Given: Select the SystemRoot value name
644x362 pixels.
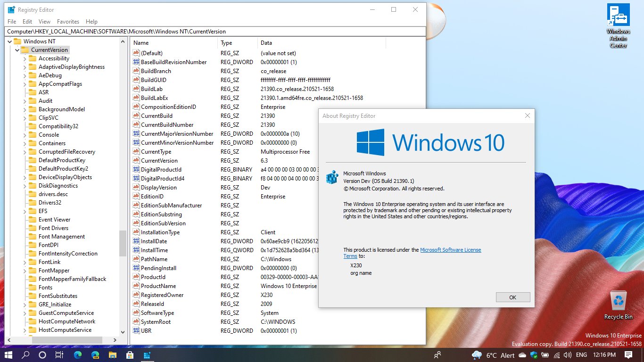Looking at the screenshot, I should pyautogui.click(x=156, y=322).
